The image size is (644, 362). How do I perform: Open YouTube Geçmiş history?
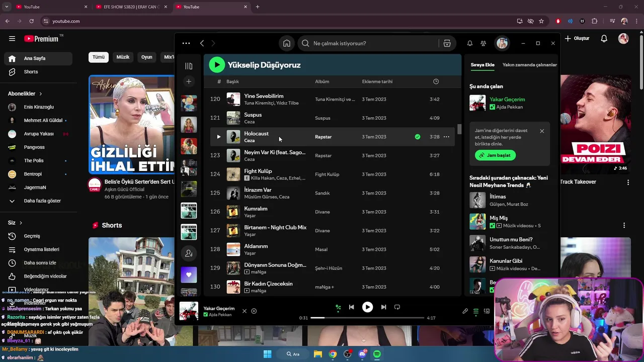tap(38, 236)
